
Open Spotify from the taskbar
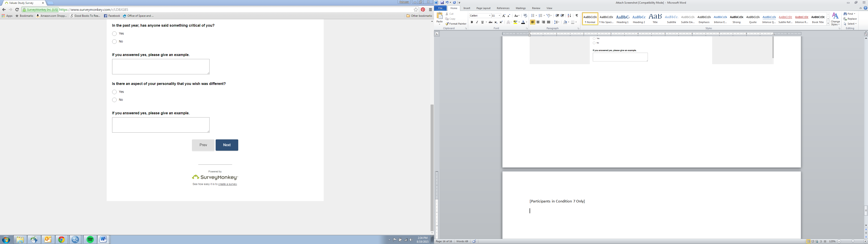pos(90,240)
